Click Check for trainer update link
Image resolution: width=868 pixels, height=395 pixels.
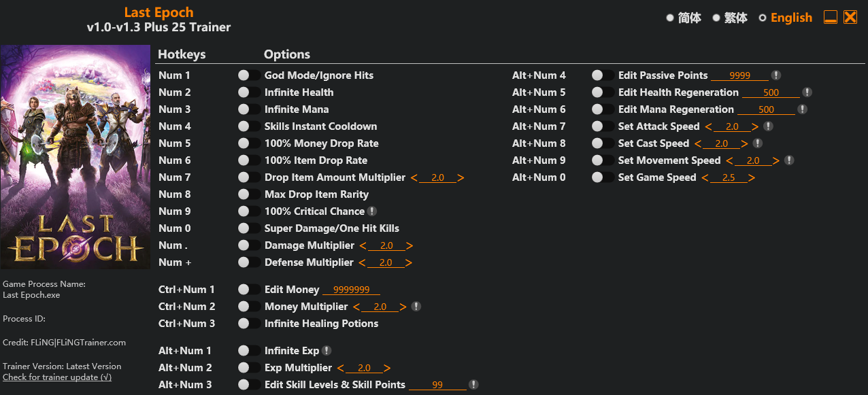tap(57, 377)
